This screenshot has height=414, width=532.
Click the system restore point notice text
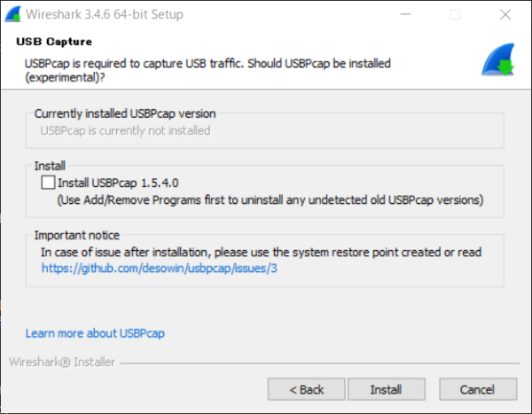[x=261, y=252]
